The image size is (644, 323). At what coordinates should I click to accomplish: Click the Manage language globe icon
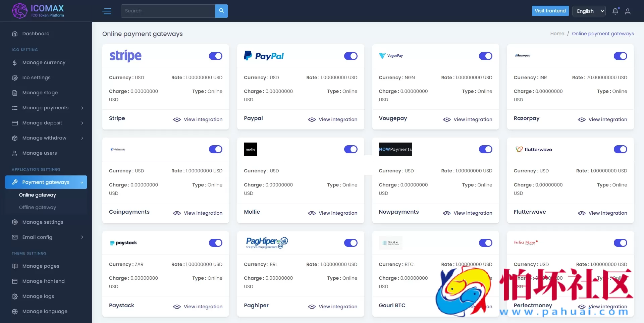click(15, 311)
